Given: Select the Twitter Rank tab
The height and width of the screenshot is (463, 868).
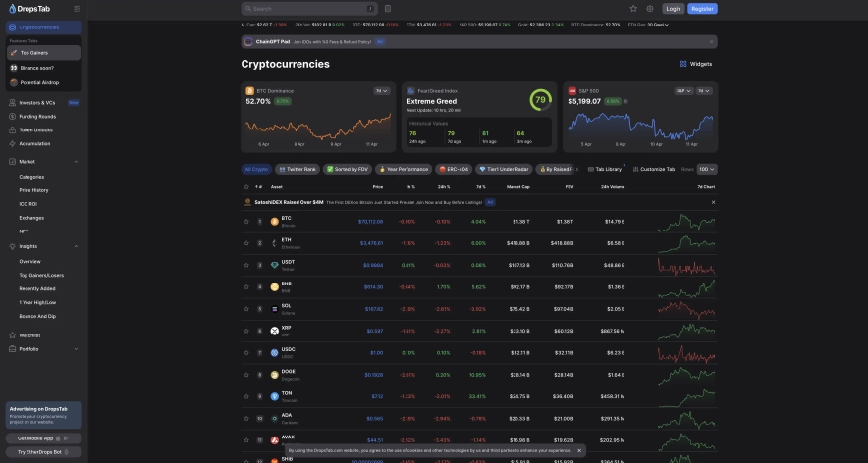Looking at the screenshot, I should 297,169.
